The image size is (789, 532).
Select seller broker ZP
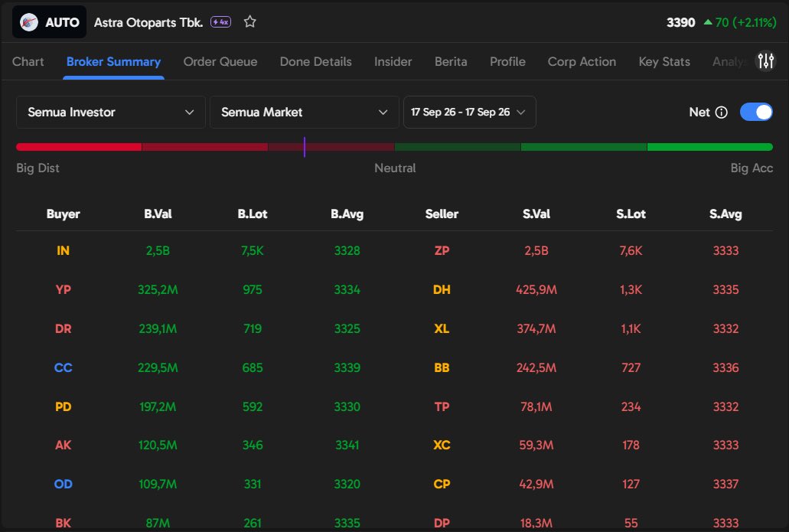[x=442, y=250]
